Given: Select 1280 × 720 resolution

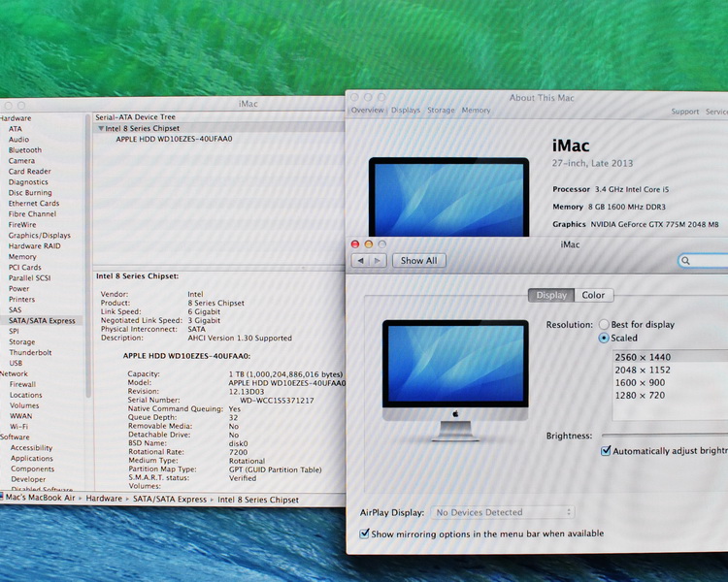Looking at the screenshot, I should pyautogui.click(x=640, y=395).
